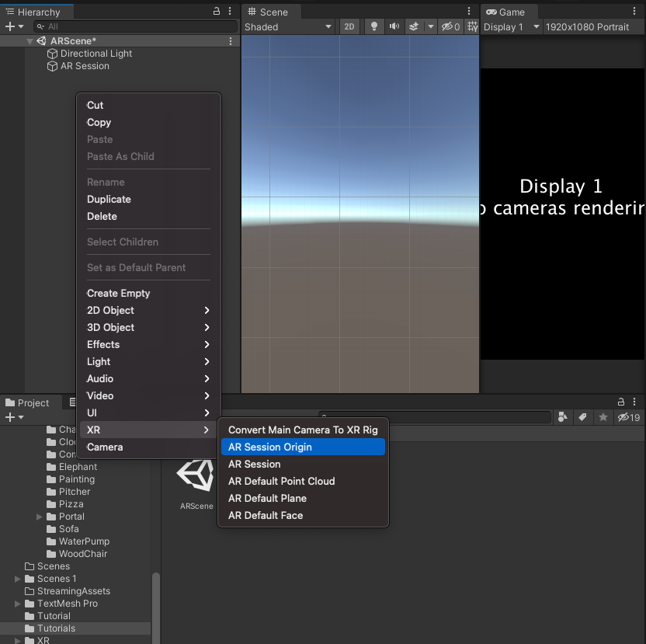The width and height of the screenshot is (646, 644).
Task: Toggle scene effects icon
Action: [414, 26]
